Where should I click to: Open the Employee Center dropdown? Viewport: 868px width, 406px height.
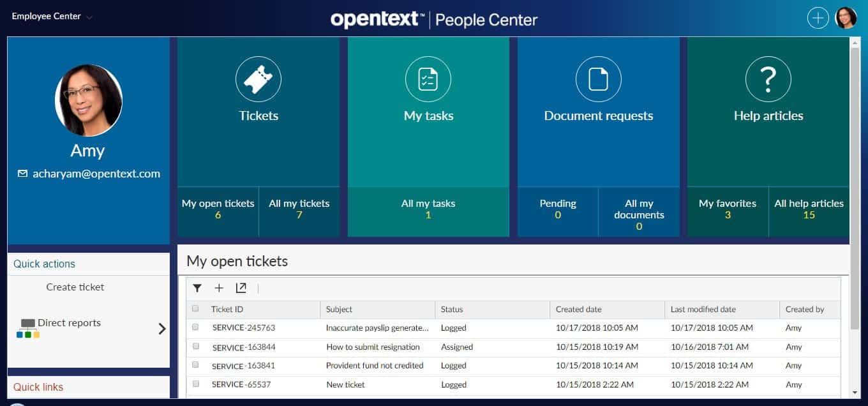[51, 17]
